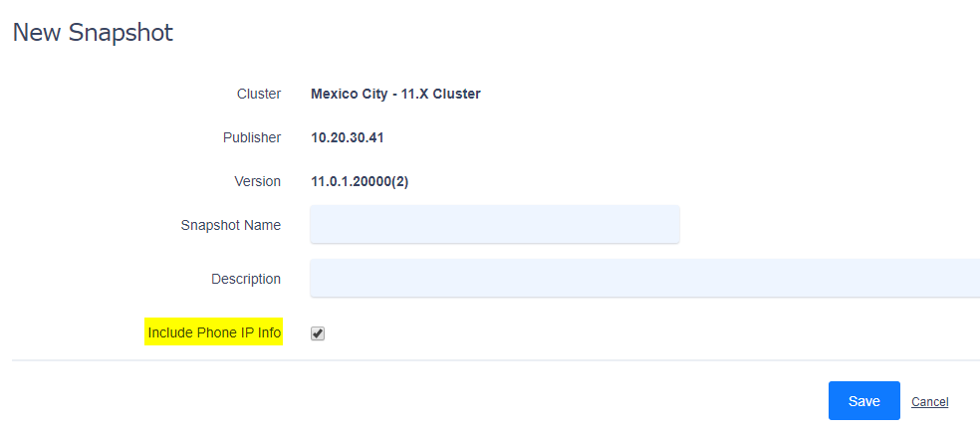
Task: Place cursor in the empty snapshot name box
Action: (x=494, y=224)
